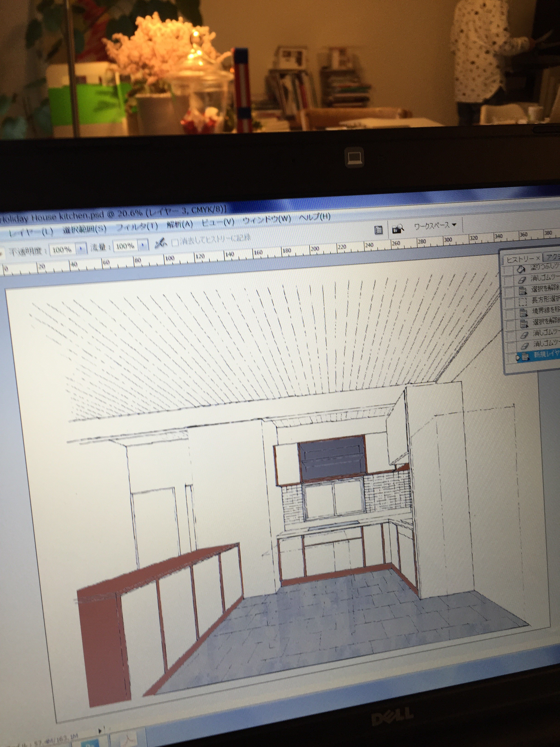Click the Photoshop taskbar icon

click(x=90, y=743)
